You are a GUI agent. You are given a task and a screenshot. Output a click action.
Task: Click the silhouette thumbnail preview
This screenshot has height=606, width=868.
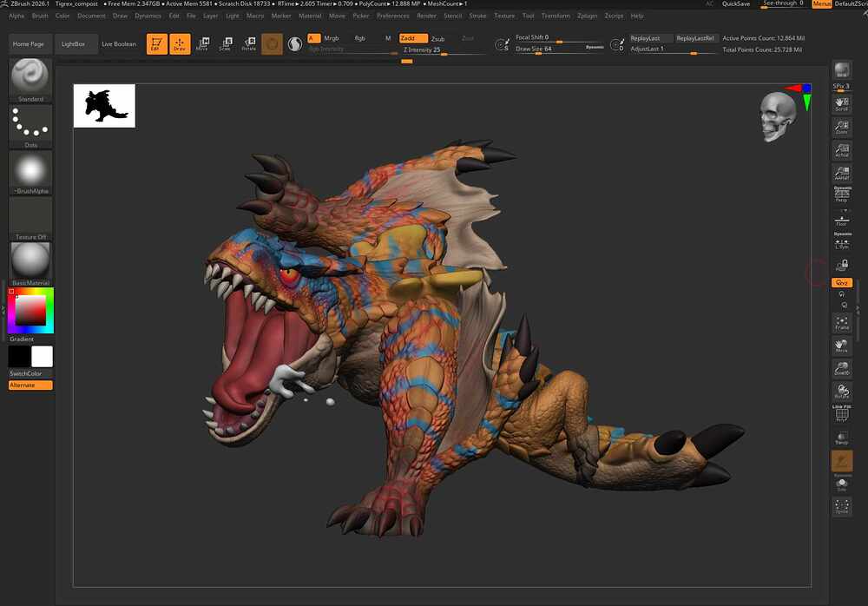[104, 106]
